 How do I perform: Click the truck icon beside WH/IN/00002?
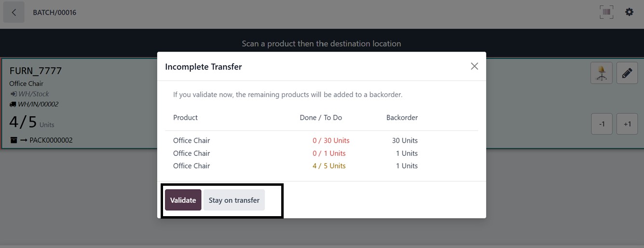(x=13, y=104)
